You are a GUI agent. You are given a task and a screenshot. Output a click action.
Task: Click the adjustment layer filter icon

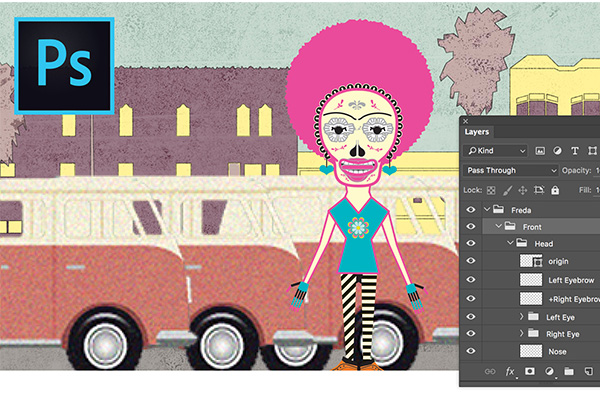coord(557,151)
